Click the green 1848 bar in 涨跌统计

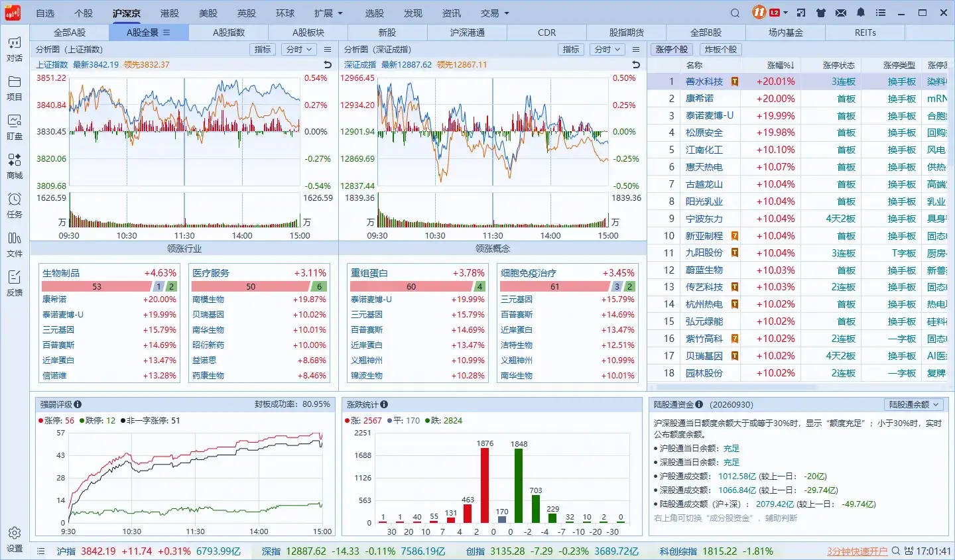(519, 486)
